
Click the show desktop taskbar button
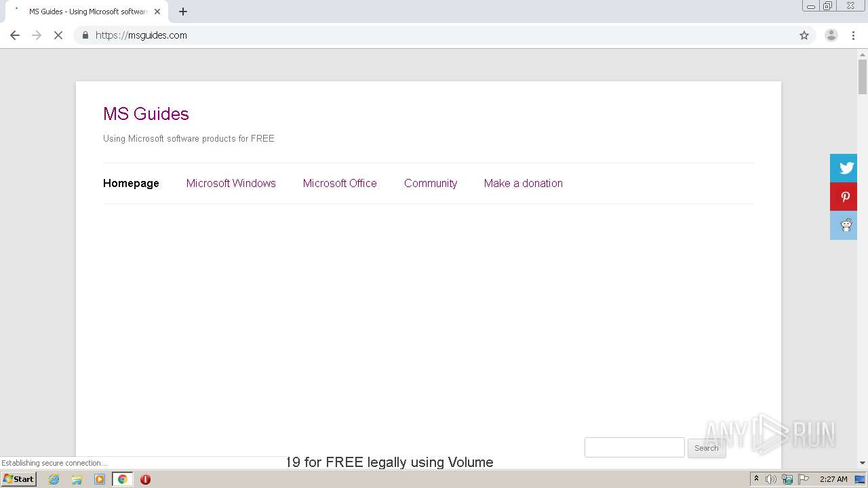pos(860,479)
